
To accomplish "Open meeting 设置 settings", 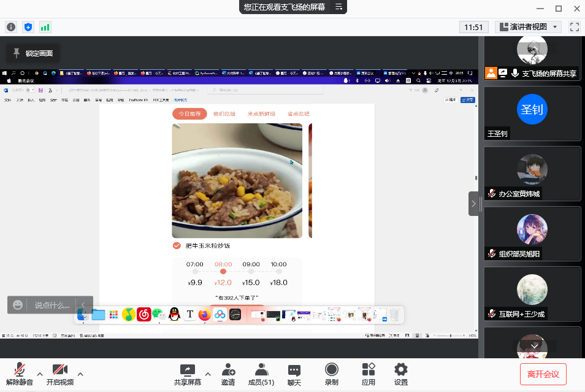I will coord(400,373).
